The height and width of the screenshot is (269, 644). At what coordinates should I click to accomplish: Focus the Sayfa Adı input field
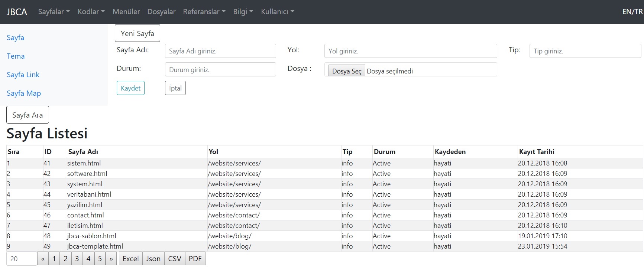click(x=220, y=51)
